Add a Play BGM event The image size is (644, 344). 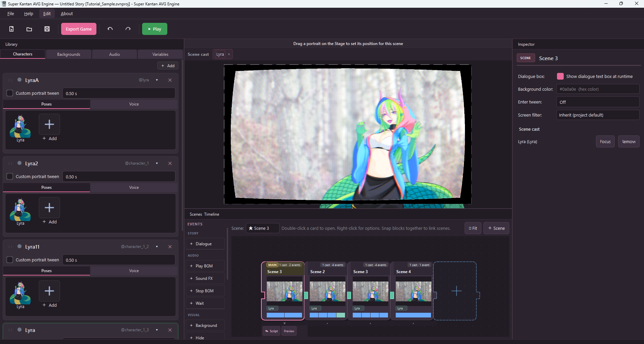205,266
